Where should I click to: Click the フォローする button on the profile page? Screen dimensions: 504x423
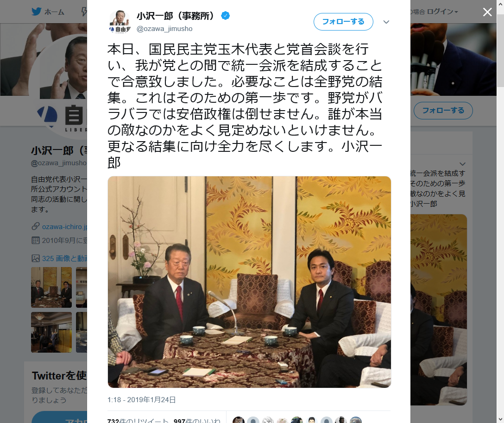pyautogui.click(x=443, y=111)
